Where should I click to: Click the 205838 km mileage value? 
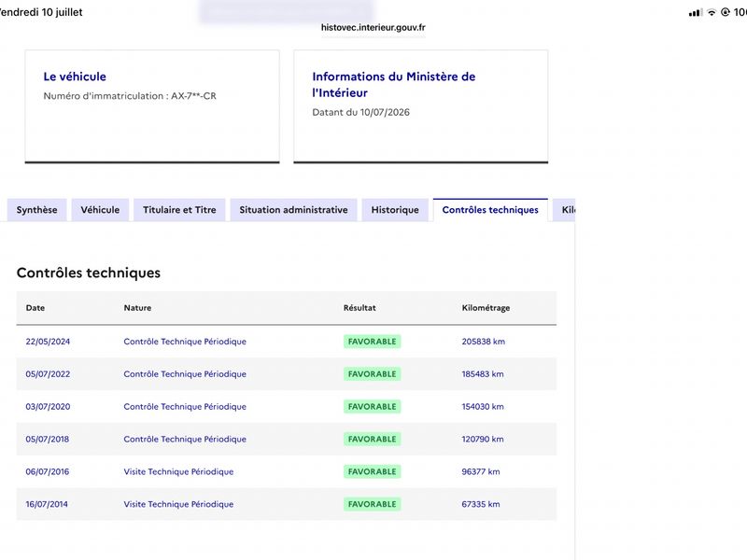483,342
